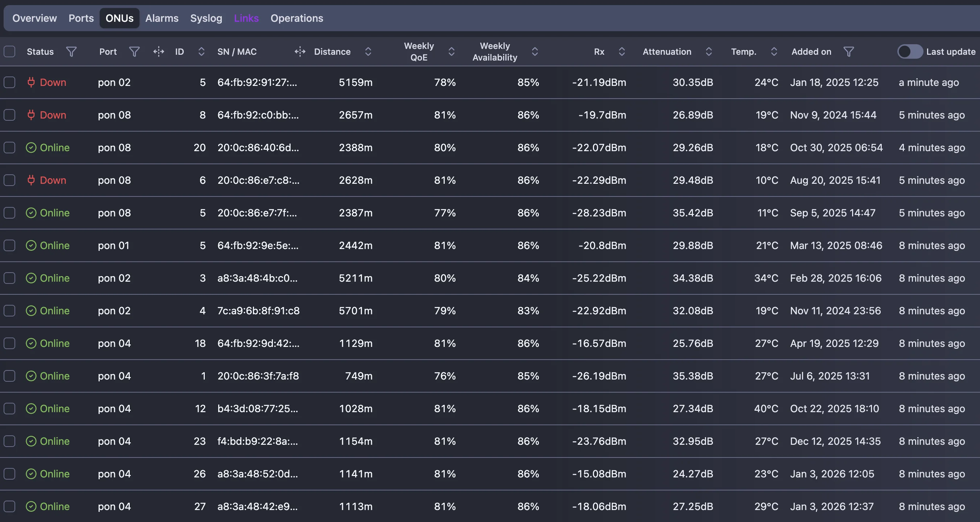Check the select-all checkbox in the header
The width and height of the screenshot is (980, 522).
pos(9,51)
